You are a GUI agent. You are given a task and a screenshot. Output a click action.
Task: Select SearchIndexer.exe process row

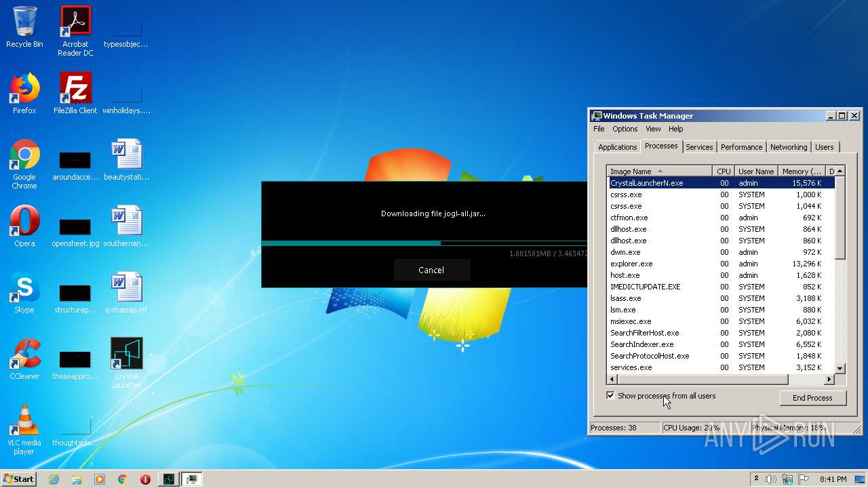click(x=721, y=344)
